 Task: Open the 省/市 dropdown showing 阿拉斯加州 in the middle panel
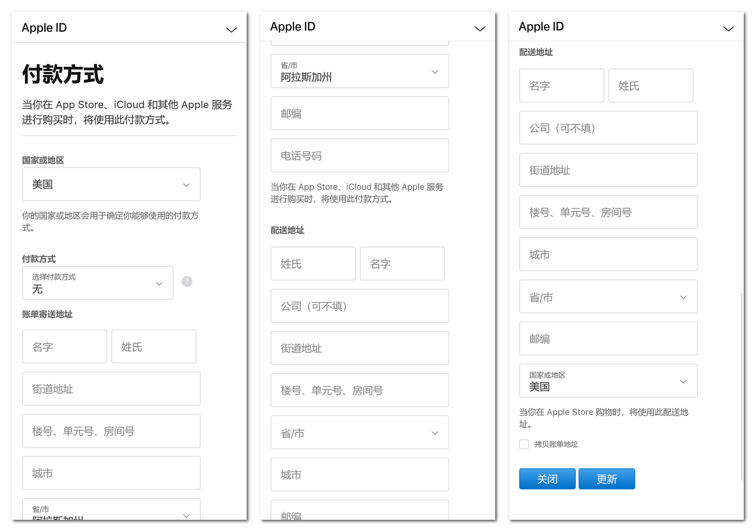coord(360,71)
